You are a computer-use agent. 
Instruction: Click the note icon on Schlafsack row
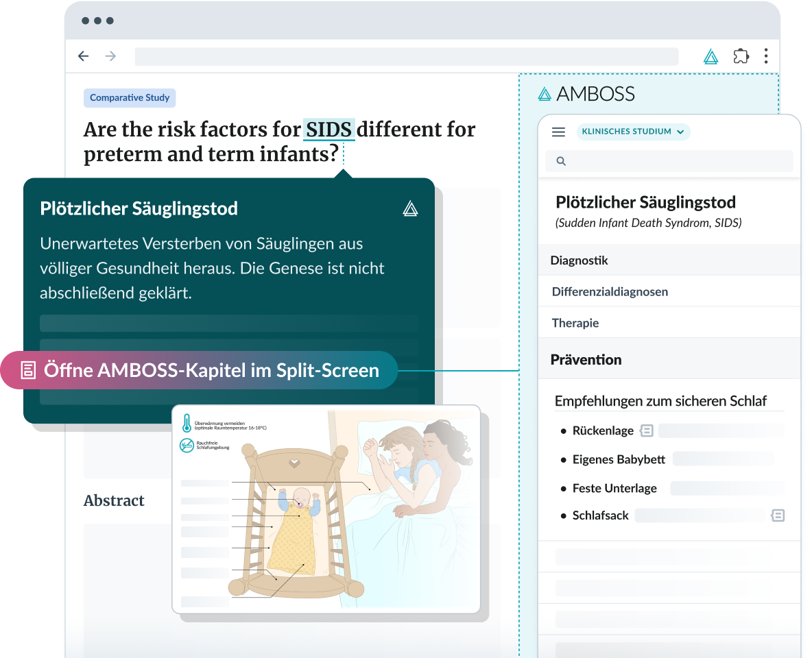777,515
